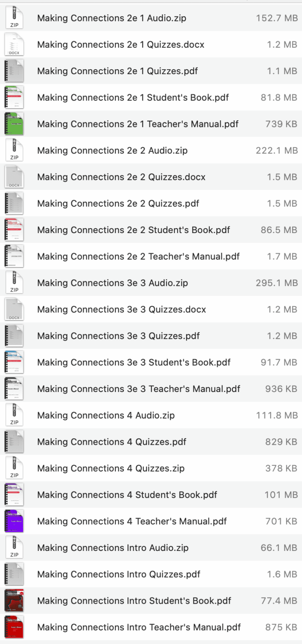
Task: Click the DOCX icon beside Making Connections 2e 2 Quizzes
Action: coord(14,177)
